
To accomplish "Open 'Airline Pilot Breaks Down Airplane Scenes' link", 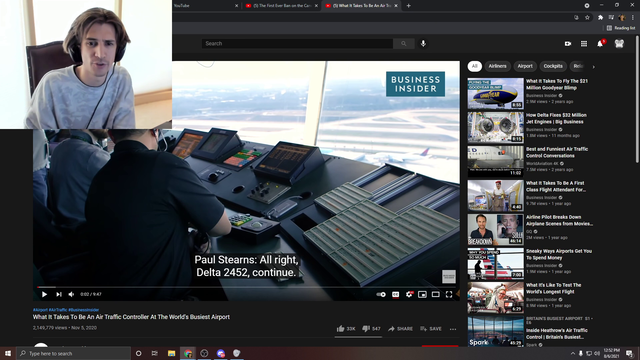I will pyautogui.click(x=559, y=220).
